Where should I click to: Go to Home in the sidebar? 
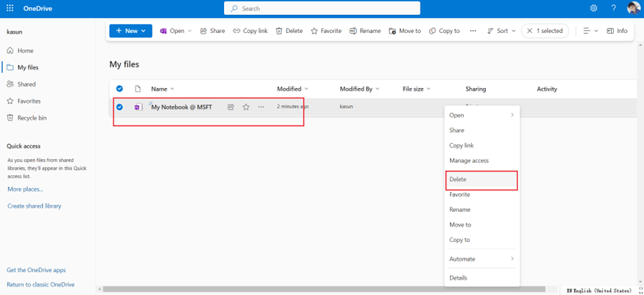point(26,51)
